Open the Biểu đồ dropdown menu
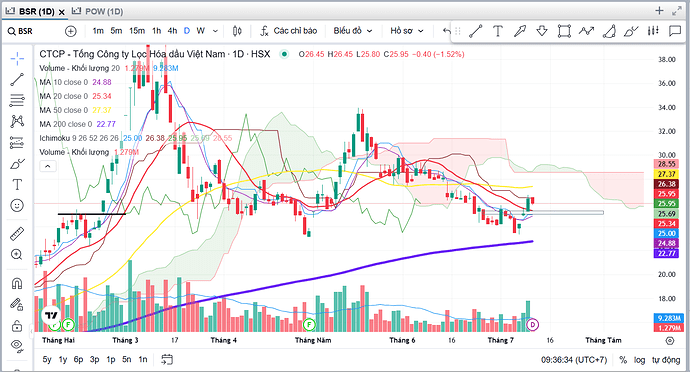Image resolution: width=690 pixels, height=372 pixels. [x=353, y=31]
